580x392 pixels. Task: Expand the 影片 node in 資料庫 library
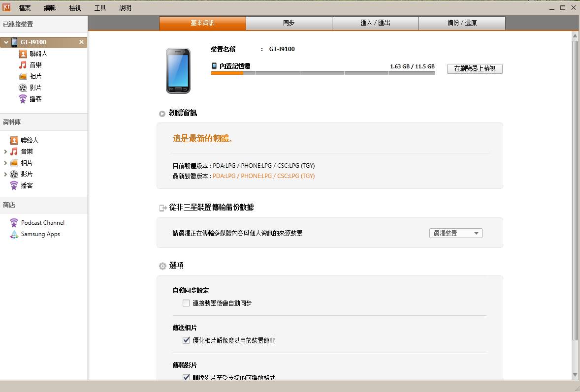pyautogui.click(x=5, y=174)
